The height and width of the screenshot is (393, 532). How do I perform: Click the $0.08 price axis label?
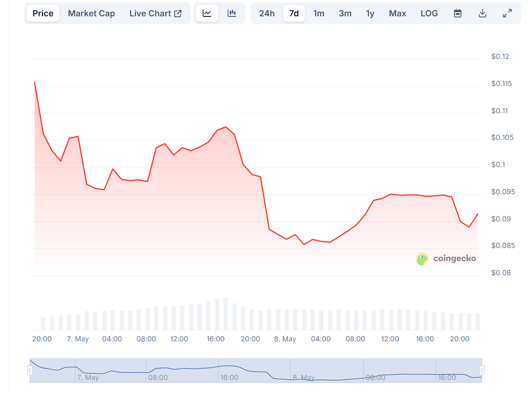pyautogui.click(x=501, y=273)
